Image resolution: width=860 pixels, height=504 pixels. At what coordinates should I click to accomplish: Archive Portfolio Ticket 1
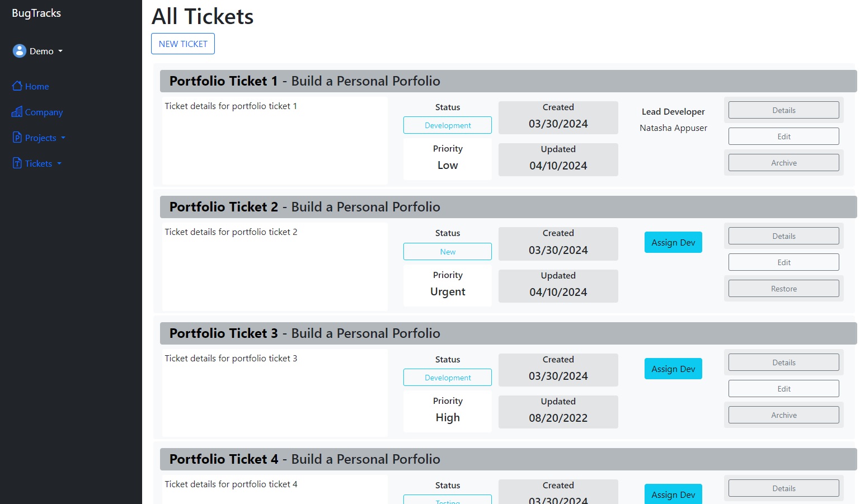click(783, 163)
